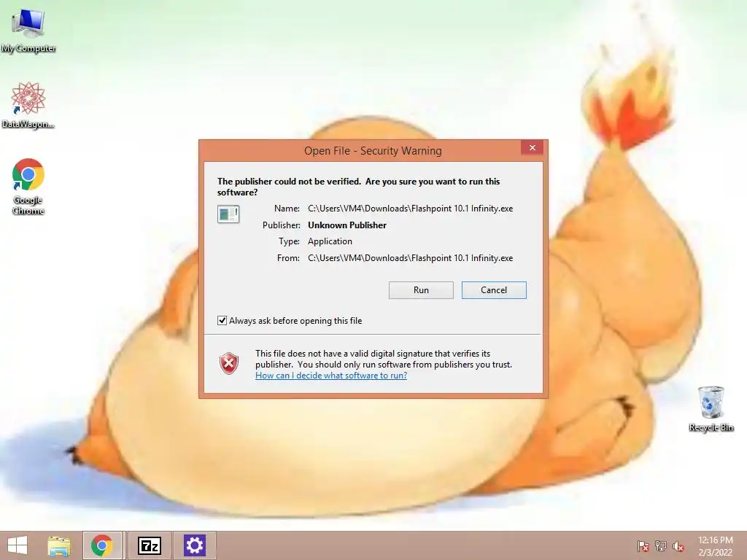Open 7-Zip from the taskbar
747x560 pixels.
pyautogui.click(x=149, y=545)
